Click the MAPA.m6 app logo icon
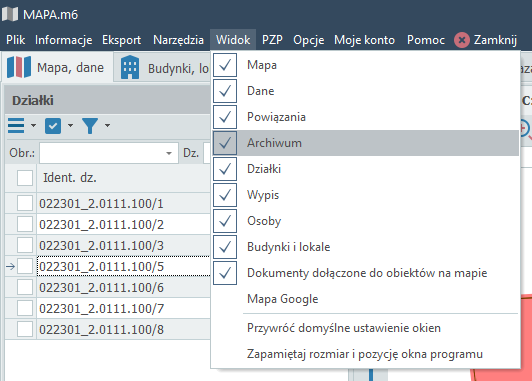532x381 pixels. (10, 14)
